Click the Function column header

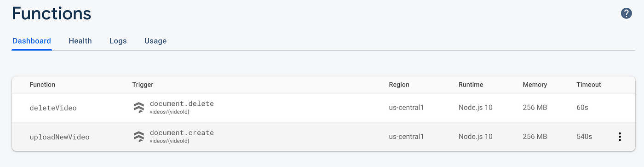(42, 85)
